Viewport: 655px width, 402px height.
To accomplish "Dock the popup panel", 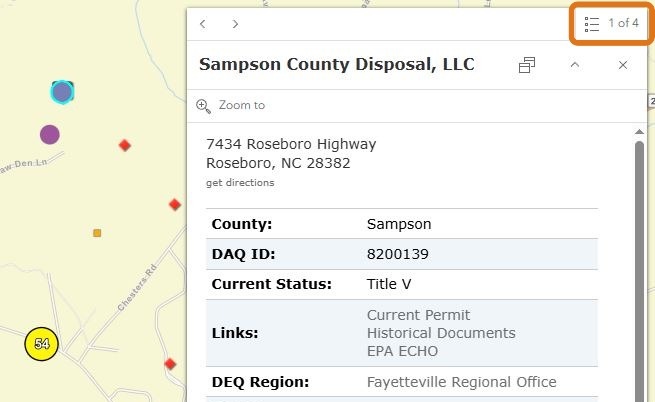I will [527, 65].
